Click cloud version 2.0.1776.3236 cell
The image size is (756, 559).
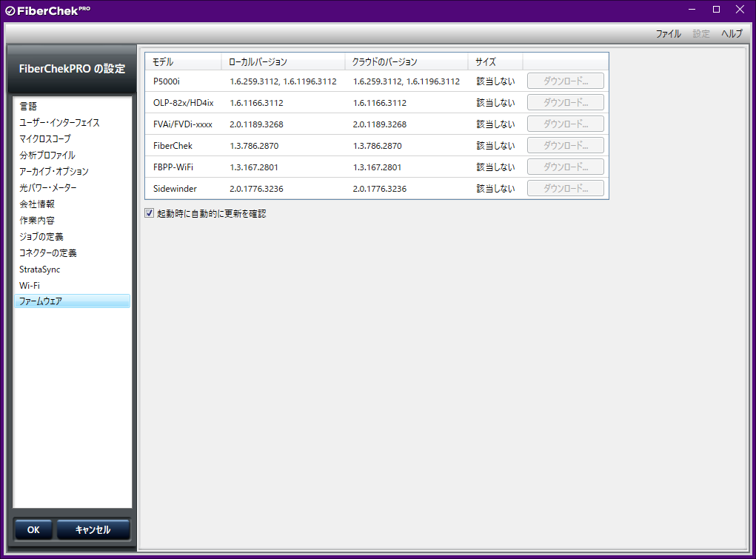point(379,189)
